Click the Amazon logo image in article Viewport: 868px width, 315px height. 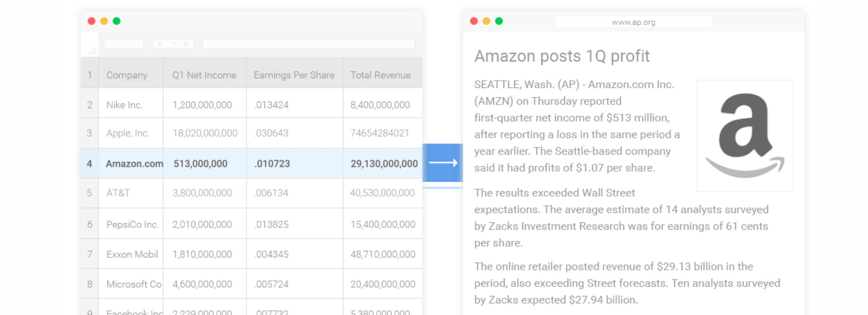point(745,136)
